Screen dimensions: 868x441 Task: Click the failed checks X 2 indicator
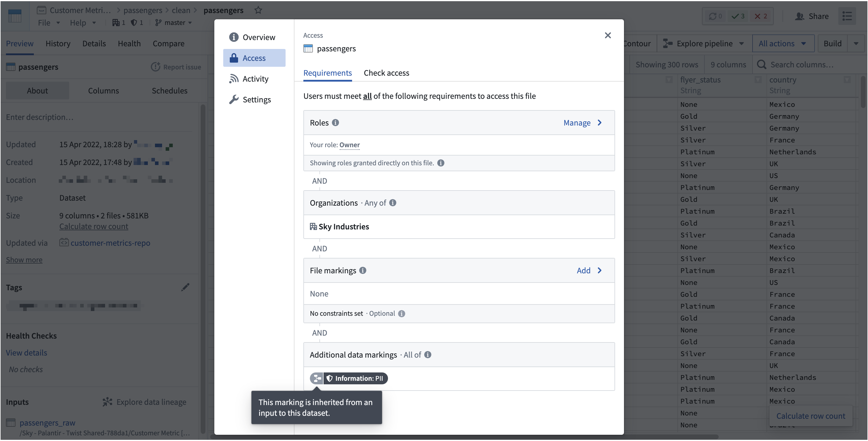click(x=761, y=16)
